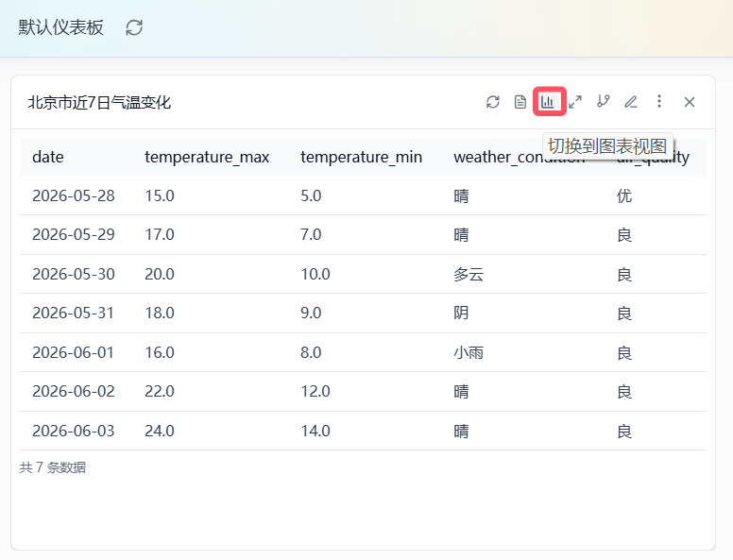Click the temperature_min column header

362,157
